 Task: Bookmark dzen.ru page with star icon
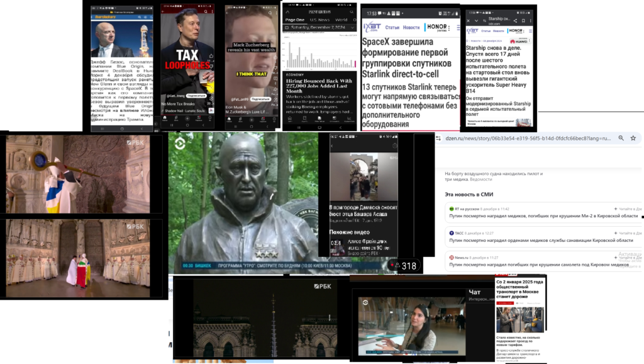[633, 138]
